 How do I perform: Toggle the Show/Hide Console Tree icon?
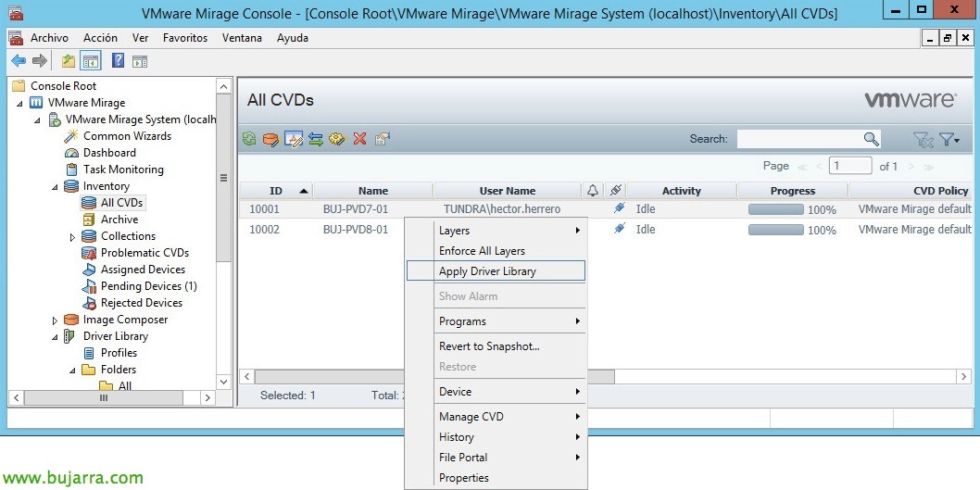pyautogui.click(x=91, y=60)
